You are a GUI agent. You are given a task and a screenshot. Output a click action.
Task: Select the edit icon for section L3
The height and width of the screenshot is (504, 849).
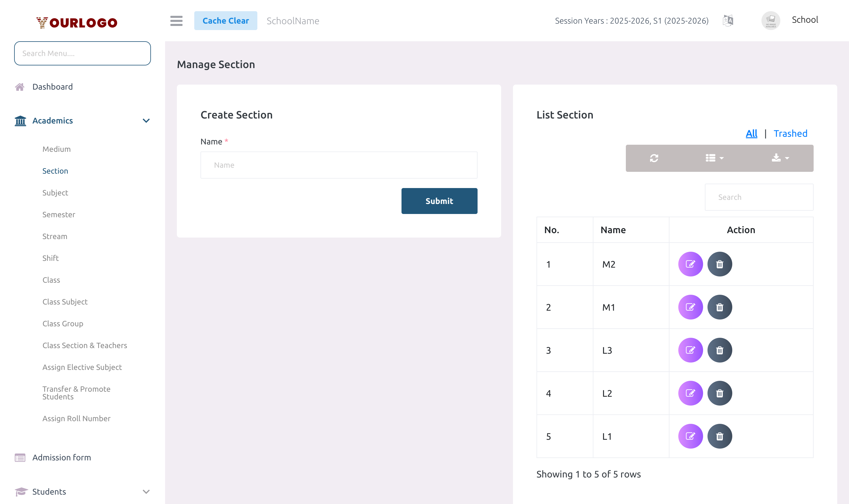pos(690,350)
